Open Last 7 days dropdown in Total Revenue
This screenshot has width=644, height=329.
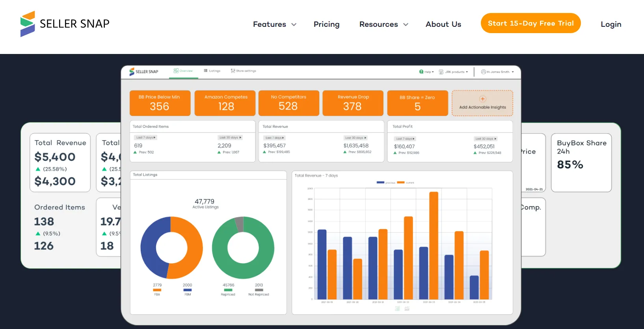[x=275, y=138]
